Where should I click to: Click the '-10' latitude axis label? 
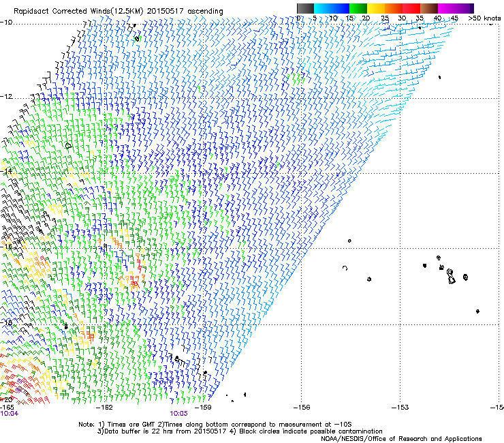coord(6,22)
